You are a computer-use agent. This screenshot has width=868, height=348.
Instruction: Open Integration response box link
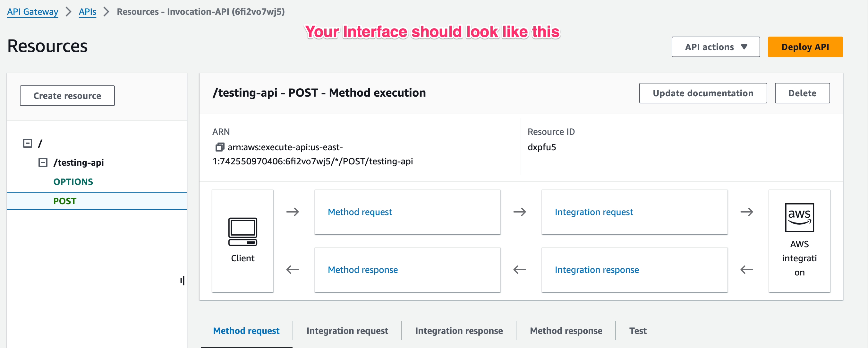click(x=596, y=270)
